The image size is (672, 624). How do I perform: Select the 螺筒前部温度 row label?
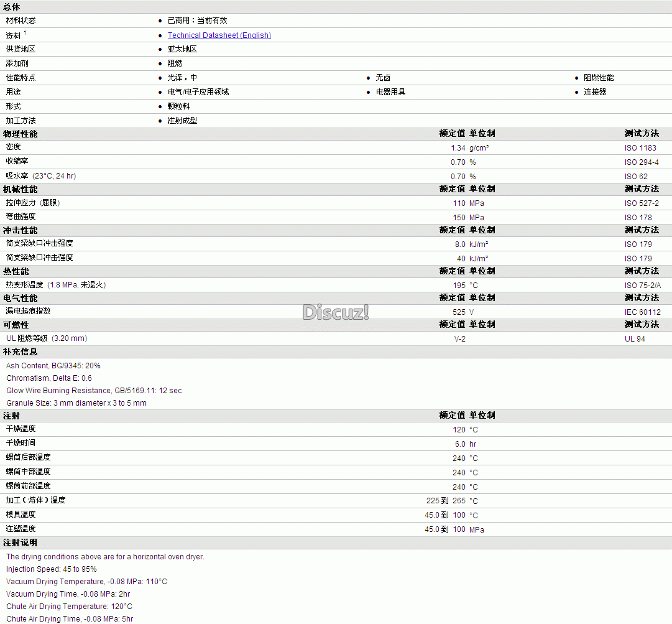(29, 486)
